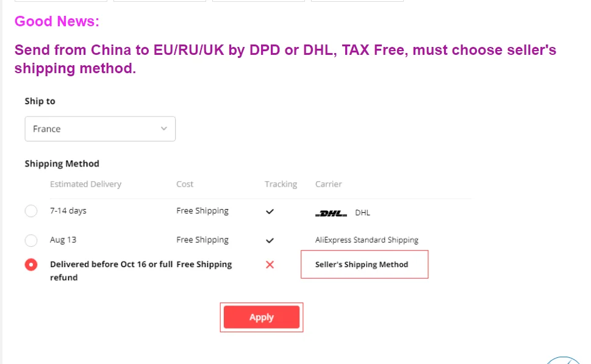
Task: Click the Estimated Delivery column header
Action: point(85,184)
